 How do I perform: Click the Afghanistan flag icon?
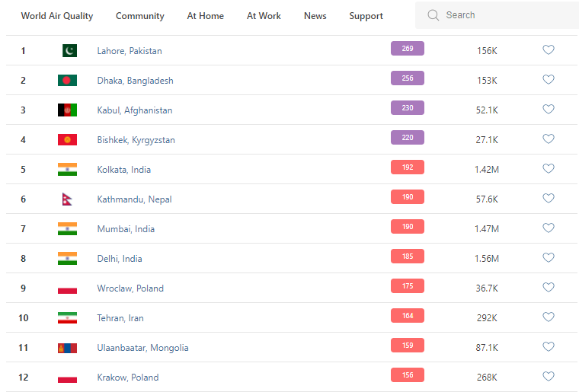click(67, 110)
